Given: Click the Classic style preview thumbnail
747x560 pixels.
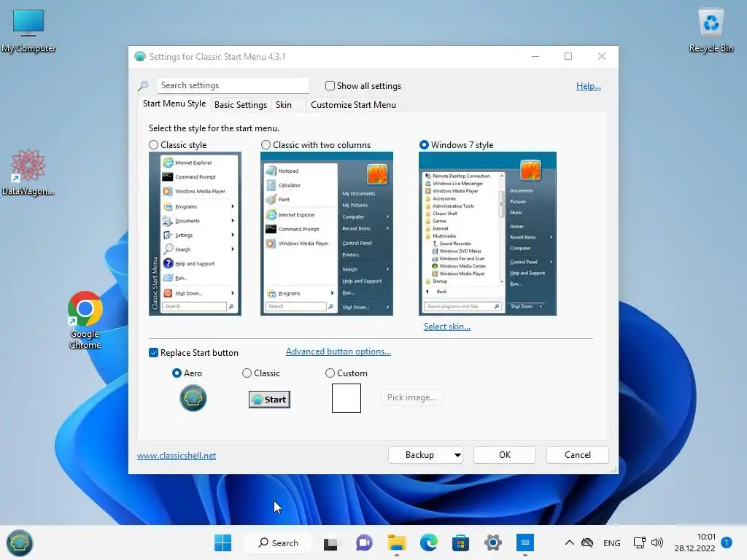Looking at the screenshot, I should point(195,233).
